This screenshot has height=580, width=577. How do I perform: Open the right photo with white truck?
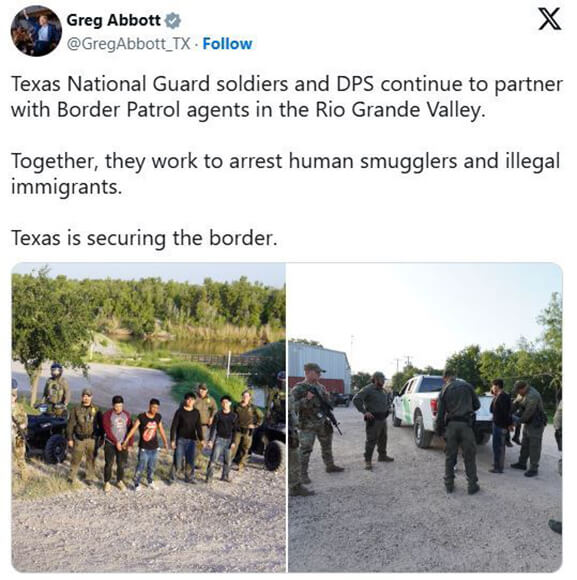click(425, 417)
